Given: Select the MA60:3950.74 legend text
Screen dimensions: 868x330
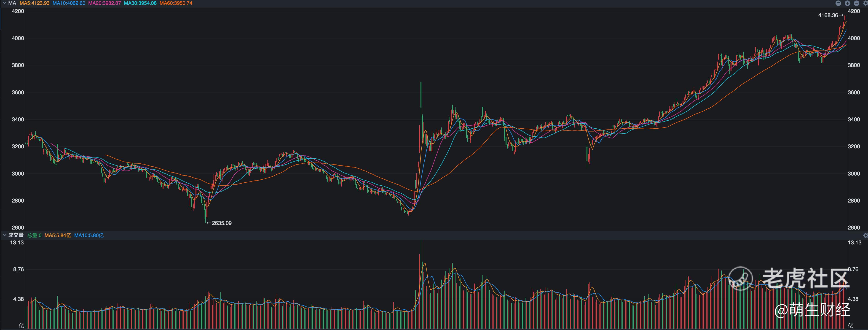Looking at the screenshot, I should (x=176, y=3).
